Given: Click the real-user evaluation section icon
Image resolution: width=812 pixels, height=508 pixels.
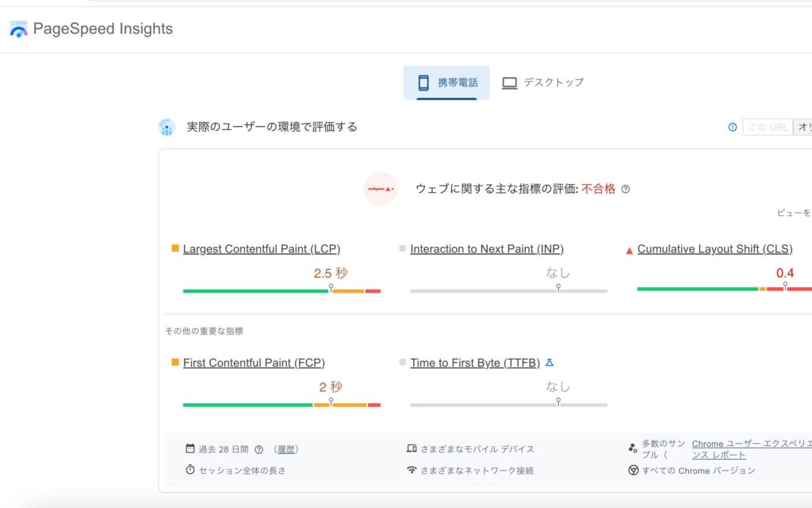Looking at the screenshot, I should 167,127.
